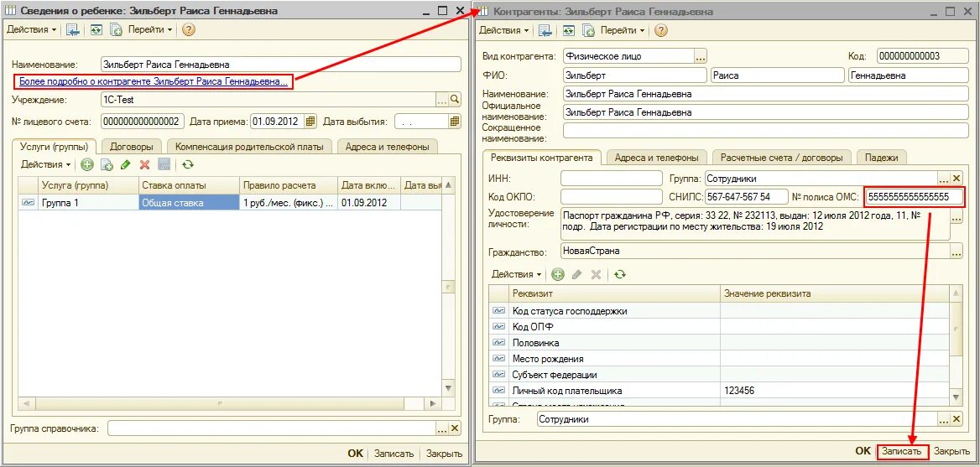Refresh the requisites list in Контрагенты
The height and width of the screenshot is (467, 980).
[619, 274]
